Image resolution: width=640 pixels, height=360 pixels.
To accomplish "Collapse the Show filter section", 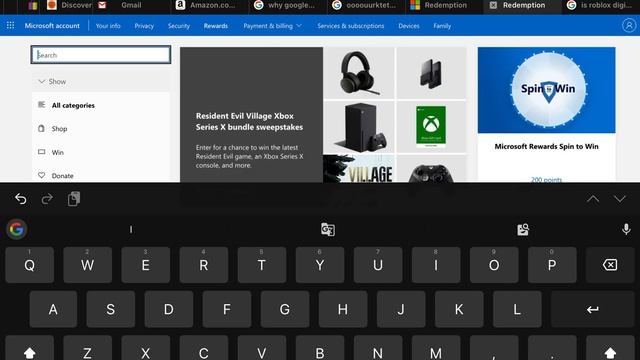I will (52, 82).
